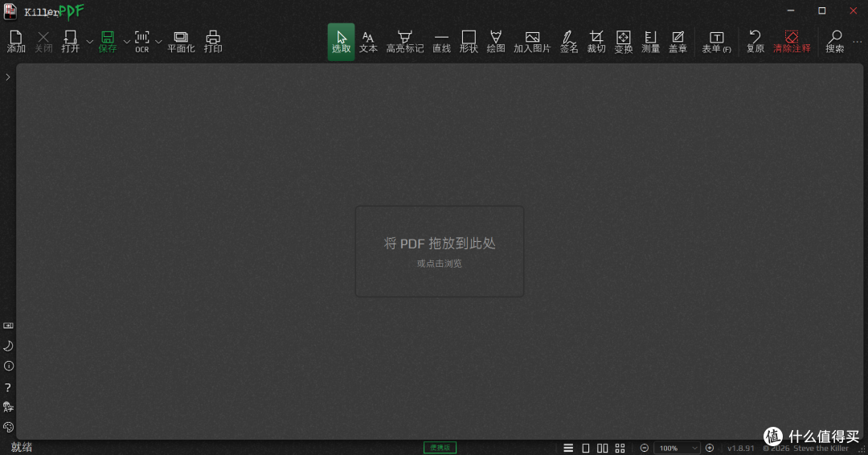Click 复原 to undo
868x455 pixels.
(755, 42)
